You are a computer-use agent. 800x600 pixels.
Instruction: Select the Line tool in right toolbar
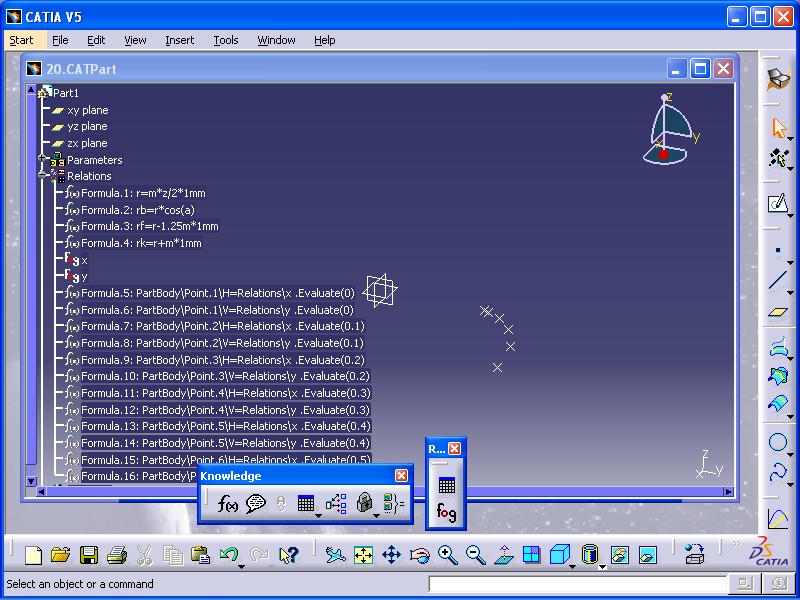tap(778, 281)
